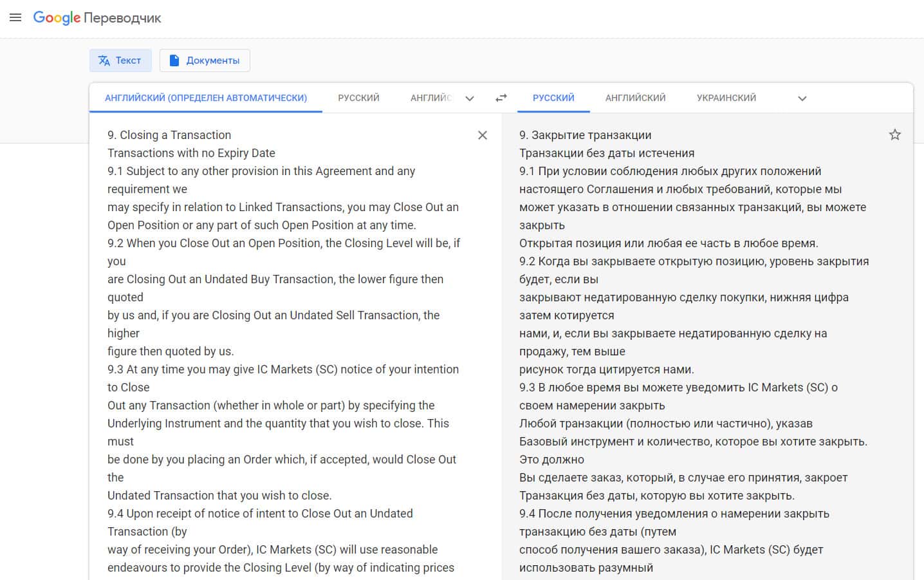Click the line "figure then quoted by us."

coord(171,351)
